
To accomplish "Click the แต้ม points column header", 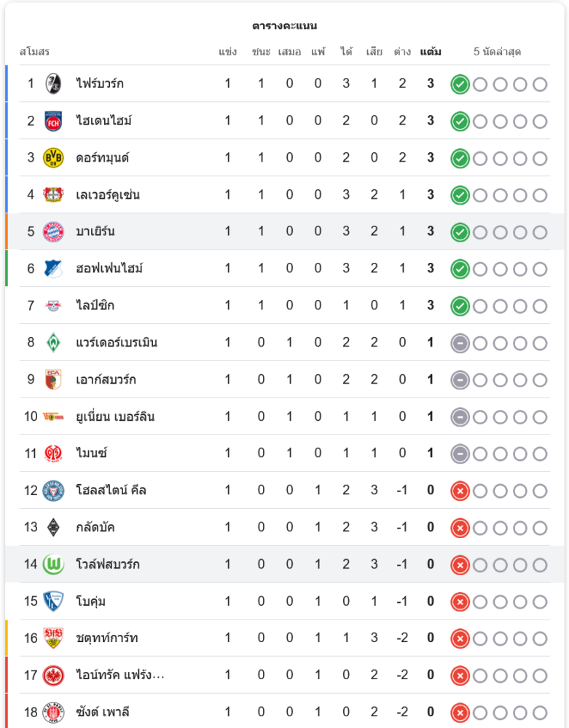I will click(x=431, y=52).
